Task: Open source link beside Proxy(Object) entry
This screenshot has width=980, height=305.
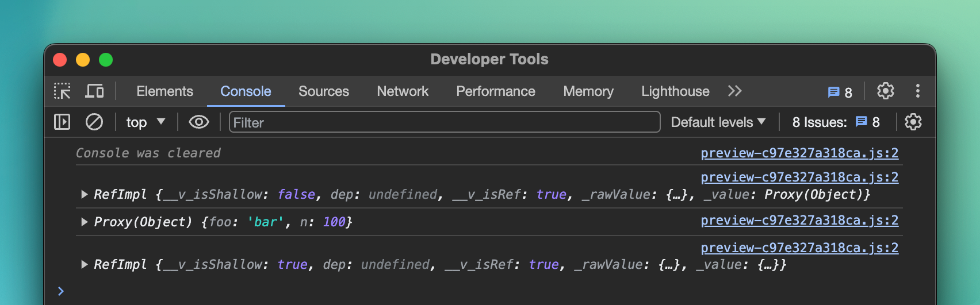Action: [x=799, y=221]
